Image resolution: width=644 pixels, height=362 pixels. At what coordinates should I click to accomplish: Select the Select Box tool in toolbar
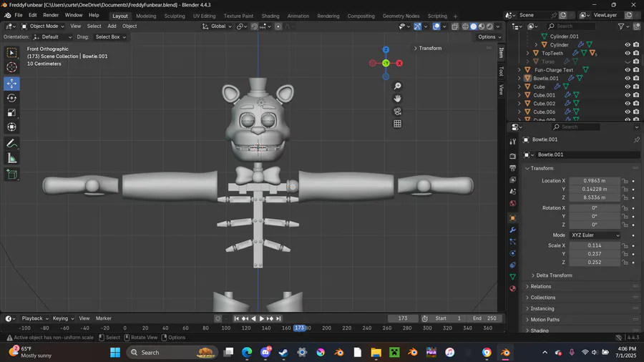coord(11,52)
